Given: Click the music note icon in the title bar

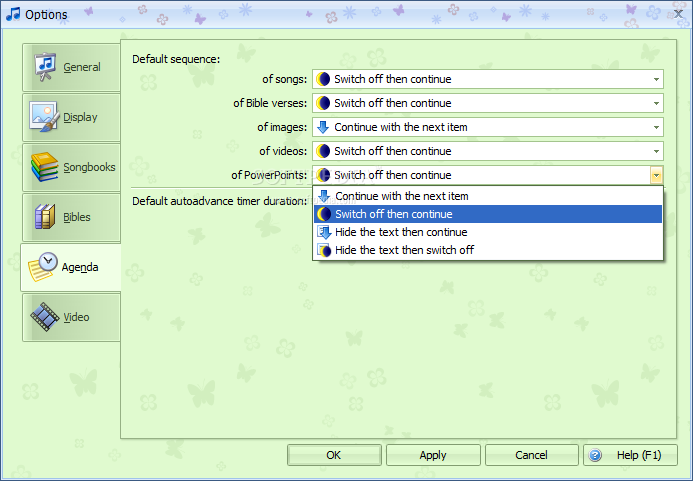Looking at the screenshot, I should click(13, 14).
